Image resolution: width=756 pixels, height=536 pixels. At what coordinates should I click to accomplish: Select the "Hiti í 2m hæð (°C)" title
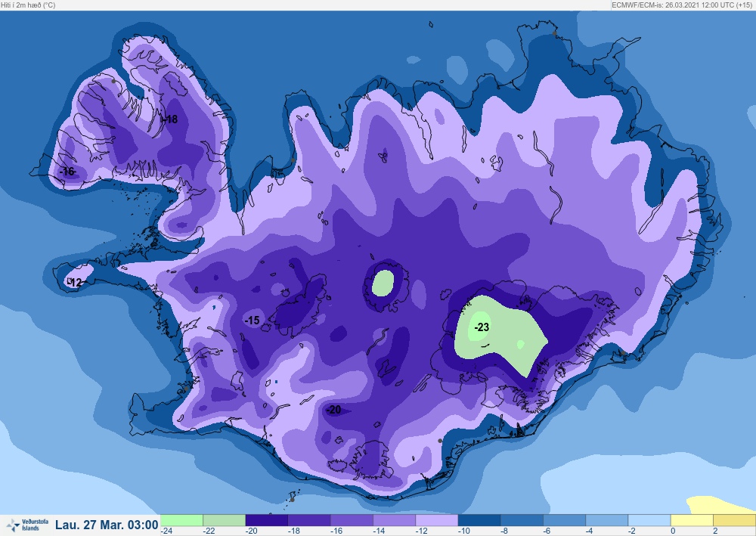click(28, 5)
